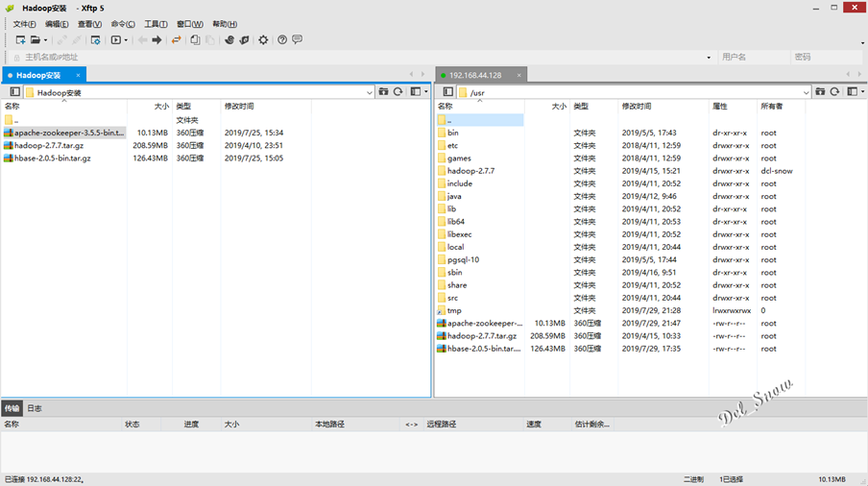Launch Xshell from the toolbar icon
Screen dimensions: 868x486
[x=229, y=39]
